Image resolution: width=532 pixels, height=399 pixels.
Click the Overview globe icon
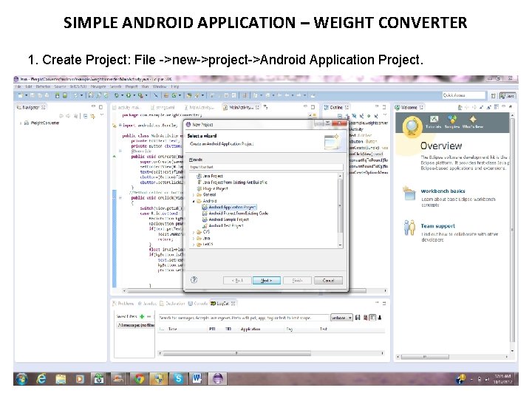tap(412, 126)
